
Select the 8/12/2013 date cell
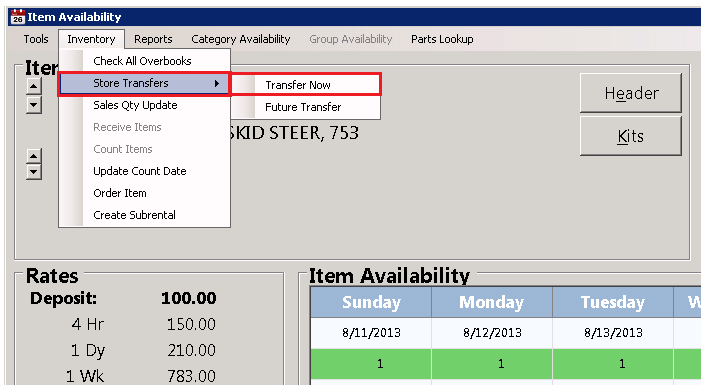click(x=492, y=333)
